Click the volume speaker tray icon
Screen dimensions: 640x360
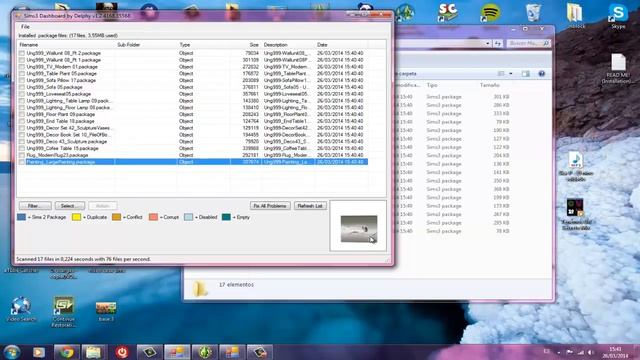pyautogui.click(x=590, y=352)
